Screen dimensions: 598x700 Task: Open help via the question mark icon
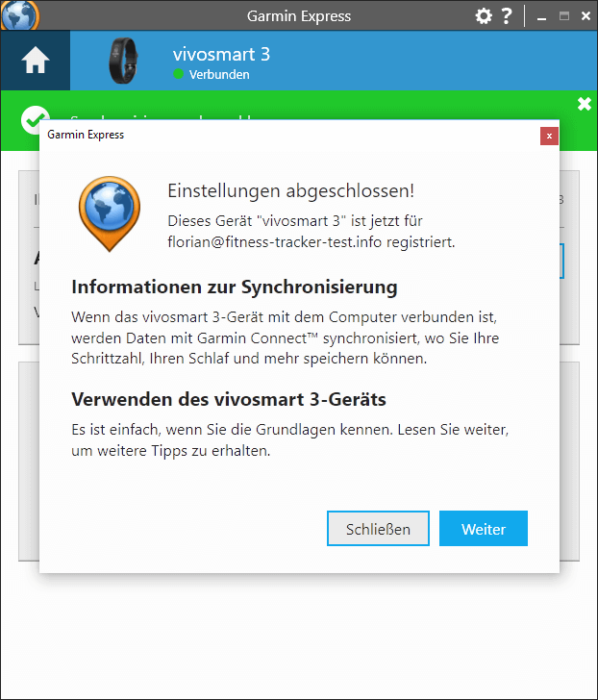click(506, 16)
